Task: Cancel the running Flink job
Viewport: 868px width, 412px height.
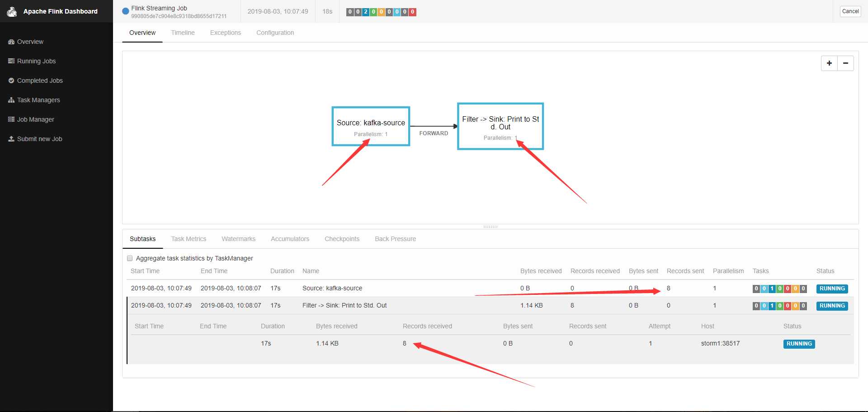Action: (850, 11)
